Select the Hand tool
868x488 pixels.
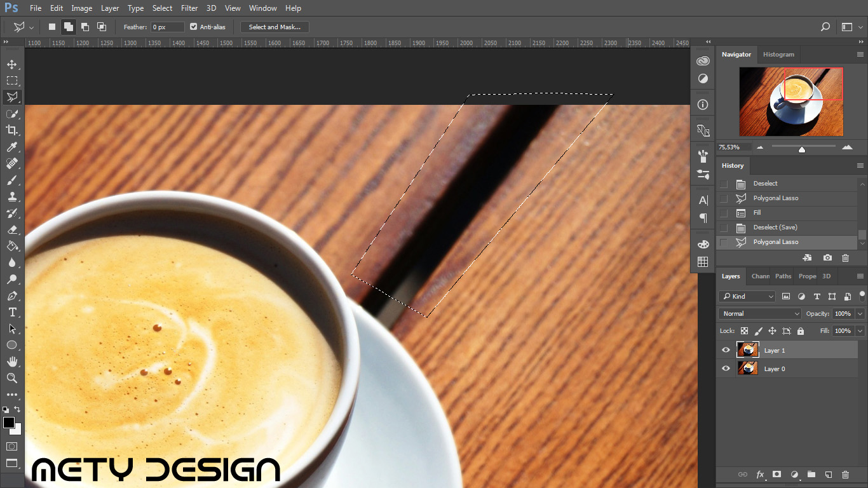(x=12, y=362)
